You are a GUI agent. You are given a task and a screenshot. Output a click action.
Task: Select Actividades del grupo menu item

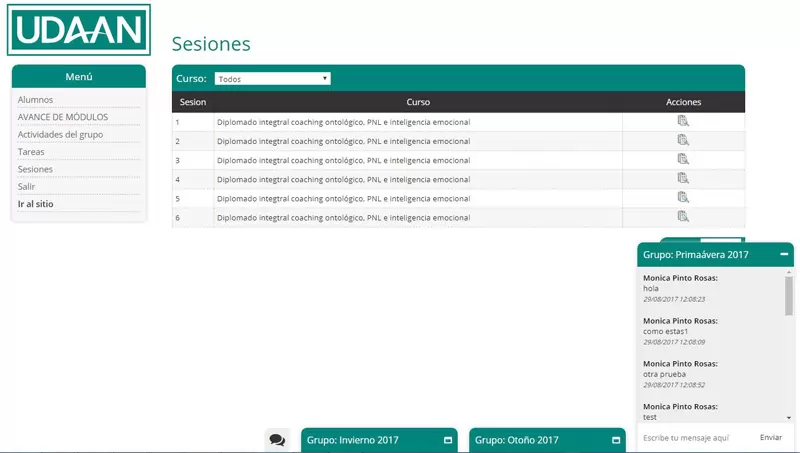point(60,134)
